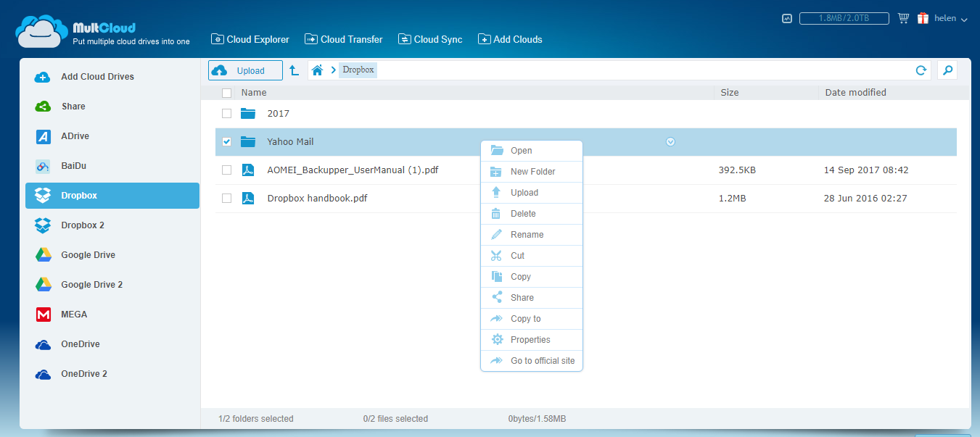Click the home icon in breadcrumb

[x=317, y=70]
